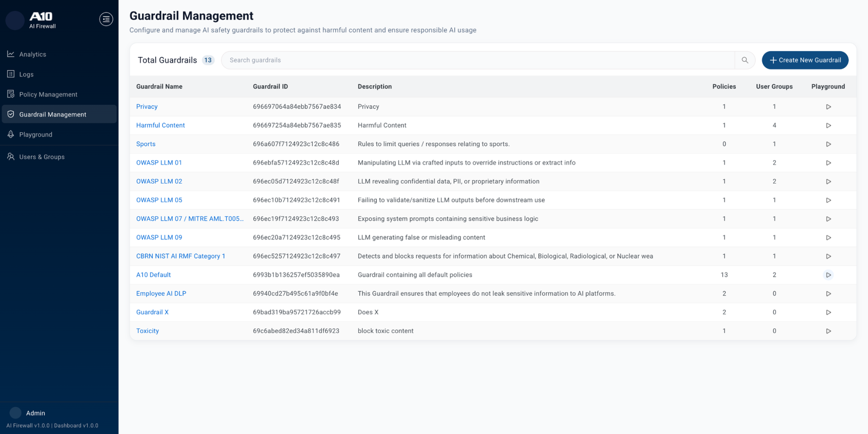Open playground for the Employee AI DLP row

(828, 294)
